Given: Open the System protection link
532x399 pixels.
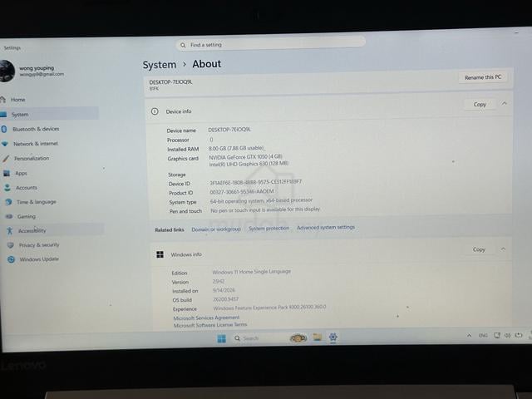Looking at the screenshot, I should pos(268,229).
